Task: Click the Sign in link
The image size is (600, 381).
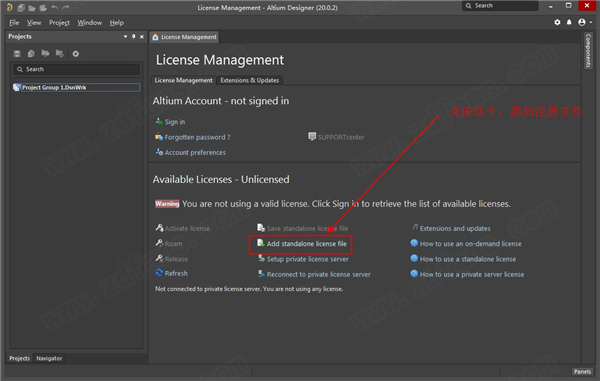Action: click(x=174, y=122)
